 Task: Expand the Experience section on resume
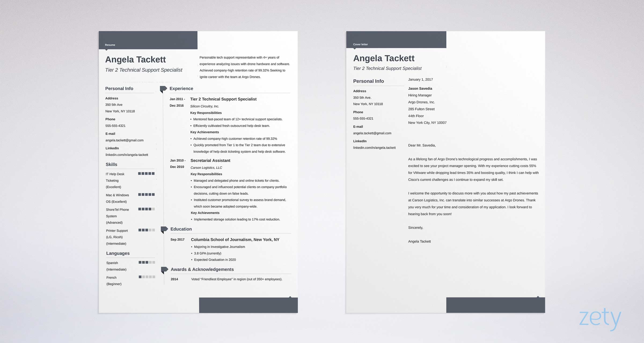pyautogui.click(x=163, y=88)
